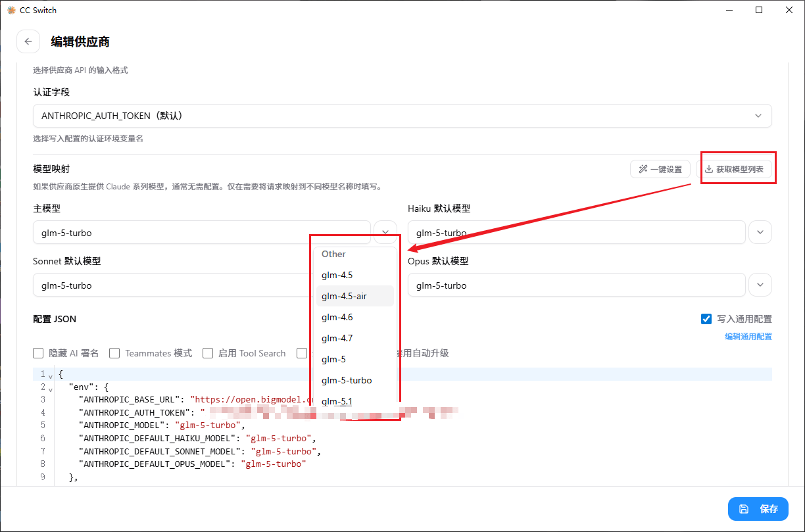The height and width of the screenshot is (532, 805).
Task: Click the Other group header in dropdown
Action: click(x=333, y=254)
